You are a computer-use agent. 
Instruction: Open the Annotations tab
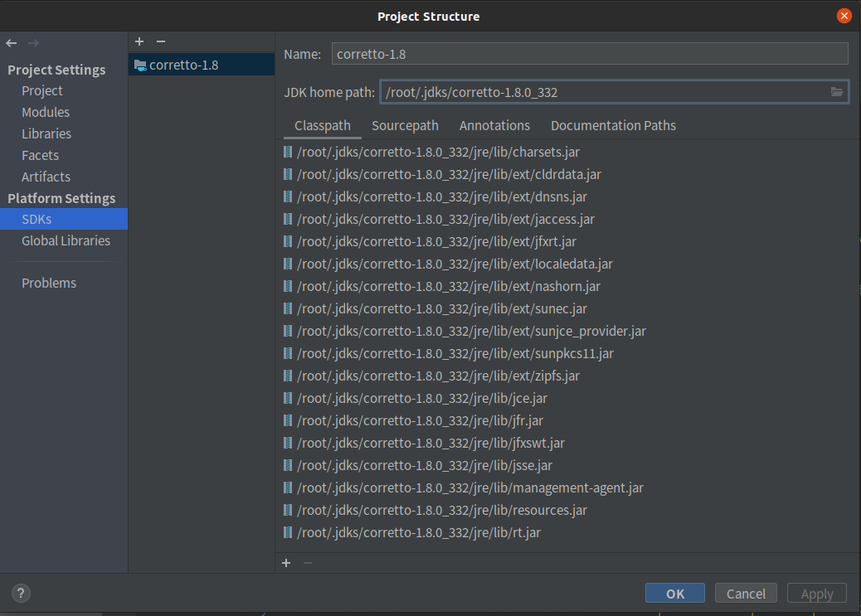(494, 126)
